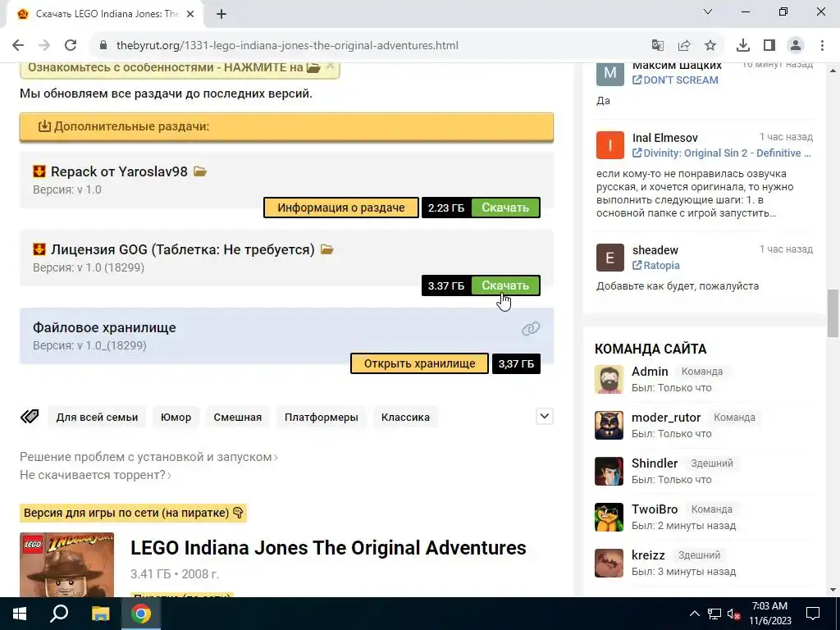Screen dimensions: 840x630
Task: Click Версия для игры по сети label
Action: 133,513
